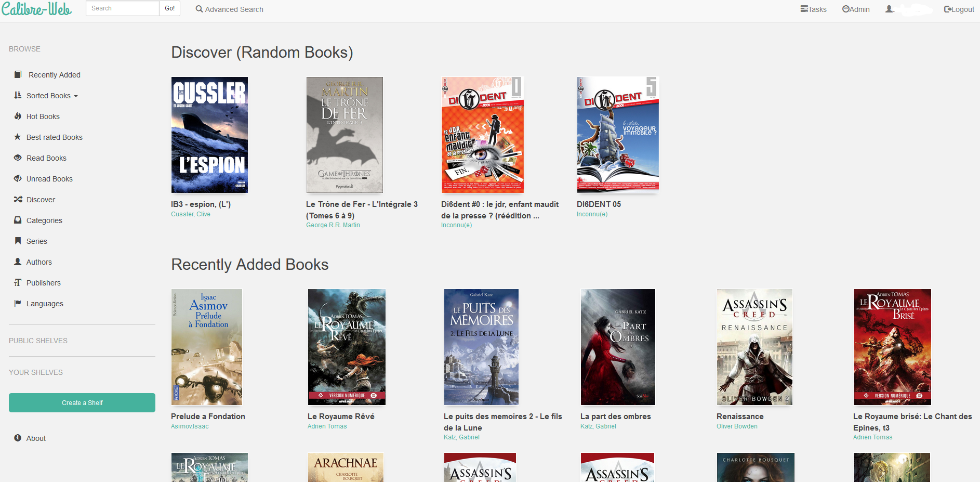Viewport: 980px width, 482px height.
Task: Open the L'Espion Cussler book cover
Action: (x=209, y=135)
